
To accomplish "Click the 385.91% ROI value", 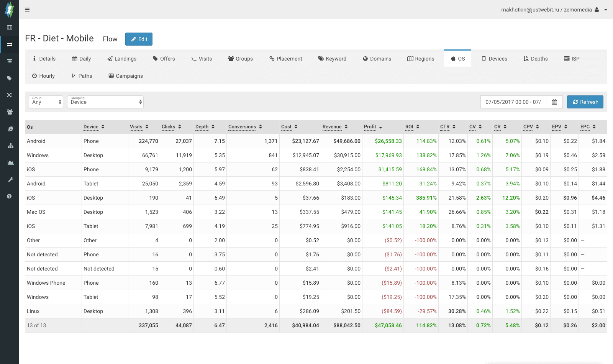I will [426, 198].
